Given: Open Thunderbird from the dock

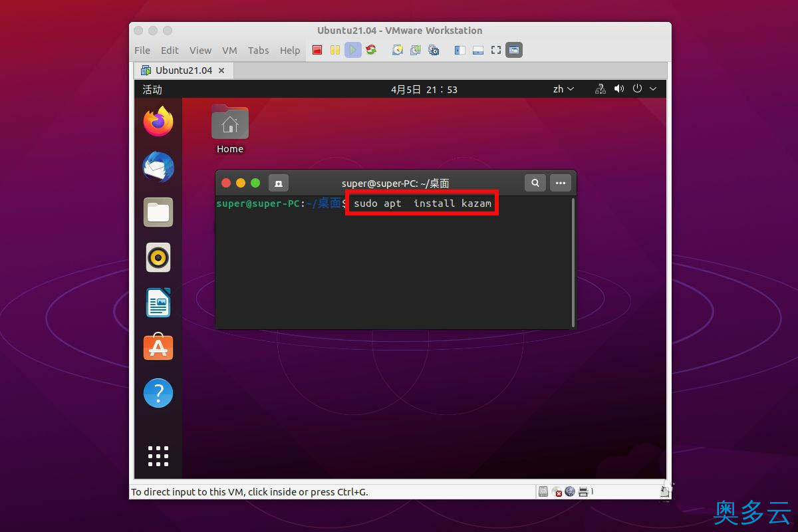Looking at the screenshot, I should click(158, 168).
